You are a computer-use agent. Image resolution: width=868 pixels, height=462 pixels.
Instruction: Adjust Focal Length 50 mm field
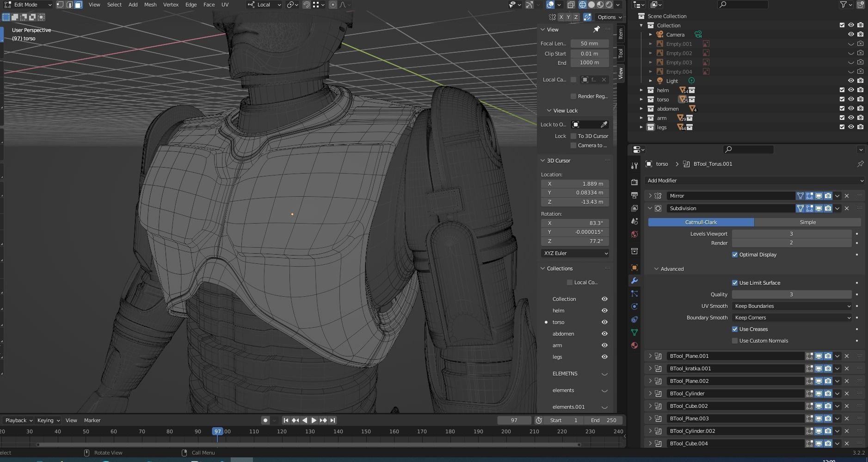click(590, 44)
